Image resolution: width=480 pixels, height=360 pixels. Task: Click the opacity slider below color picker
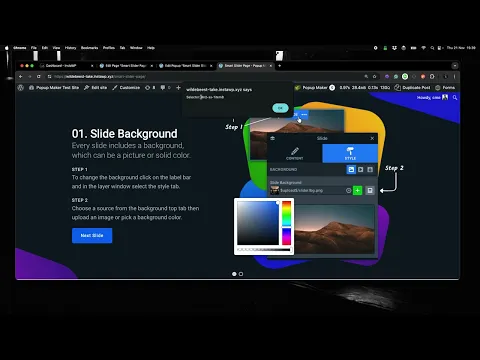[x=264, y=250]
